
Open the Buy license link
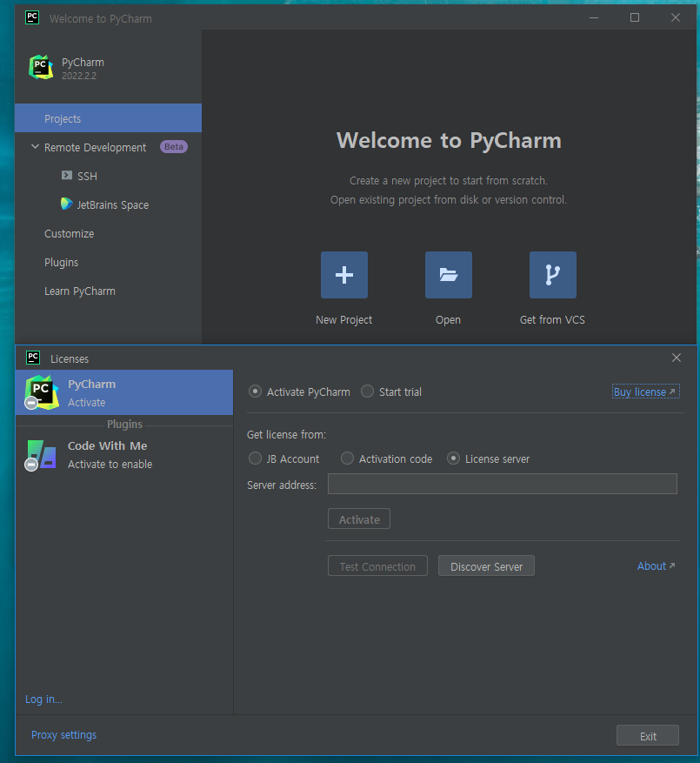coord(645,392)
